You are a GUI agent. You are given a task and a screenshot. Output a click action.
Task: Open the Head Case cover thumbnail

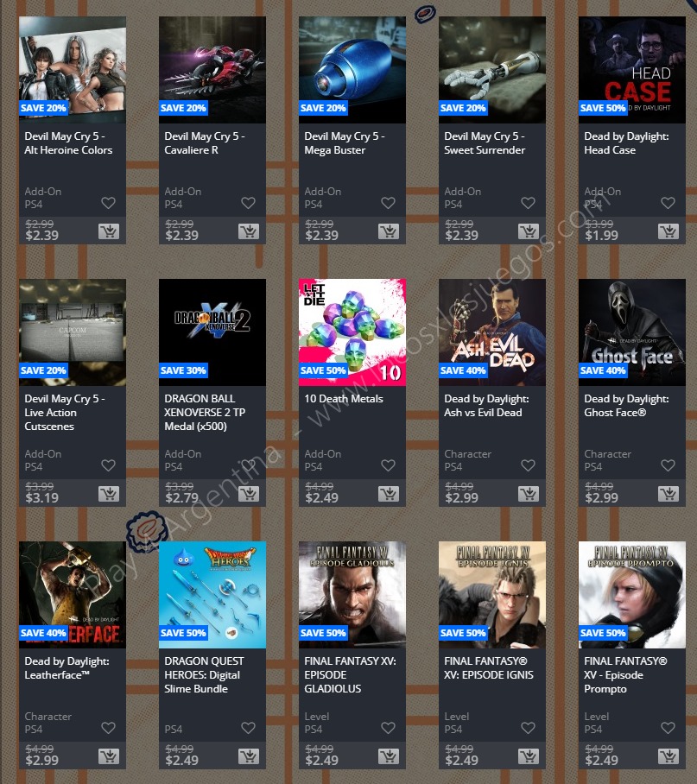point(632,70)
